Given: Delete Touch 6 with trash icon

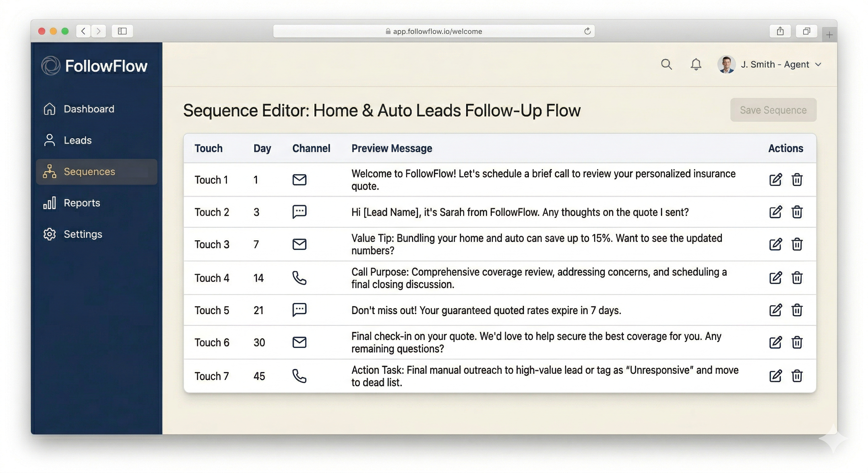Looking at the screenshot, I should coord(797,342).
